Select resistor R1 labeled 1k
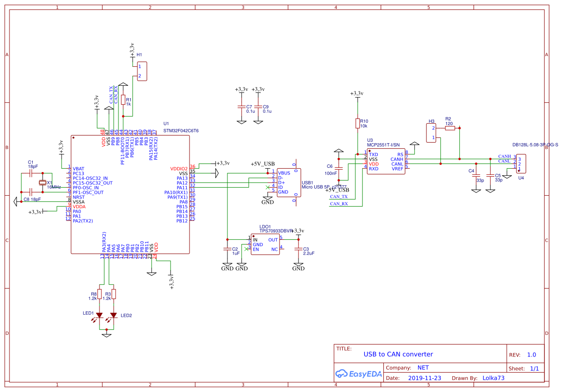 [x=124, y=100]
